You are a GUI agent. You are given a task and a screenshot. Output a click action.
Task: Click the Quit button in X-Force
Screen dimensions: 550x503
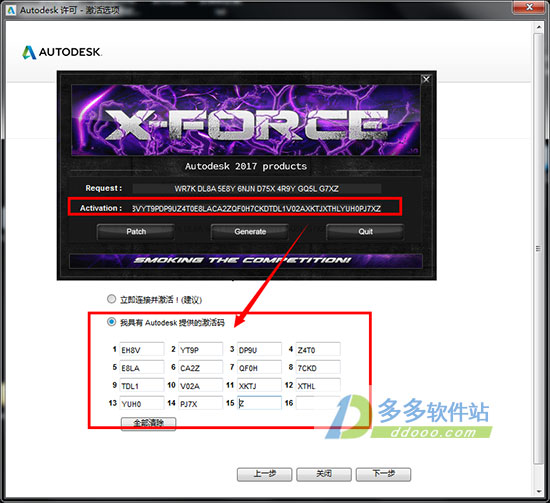coord(365,232)
